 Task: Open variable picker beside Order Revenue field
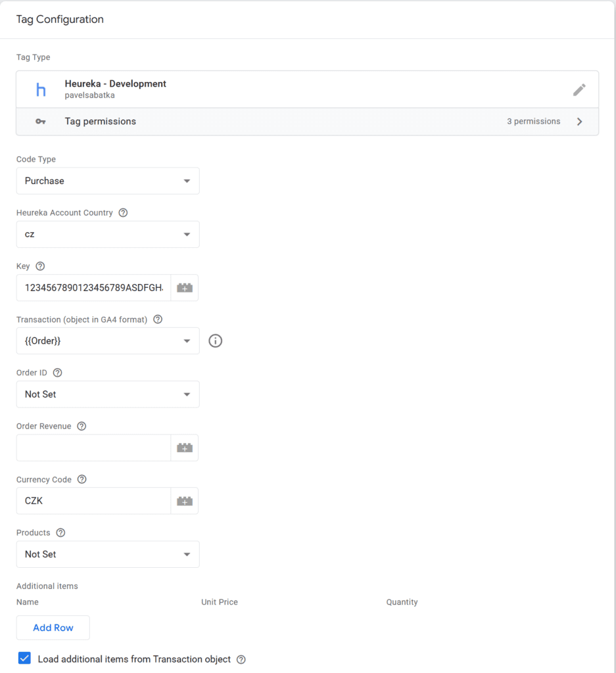click(x=185, y=448)
